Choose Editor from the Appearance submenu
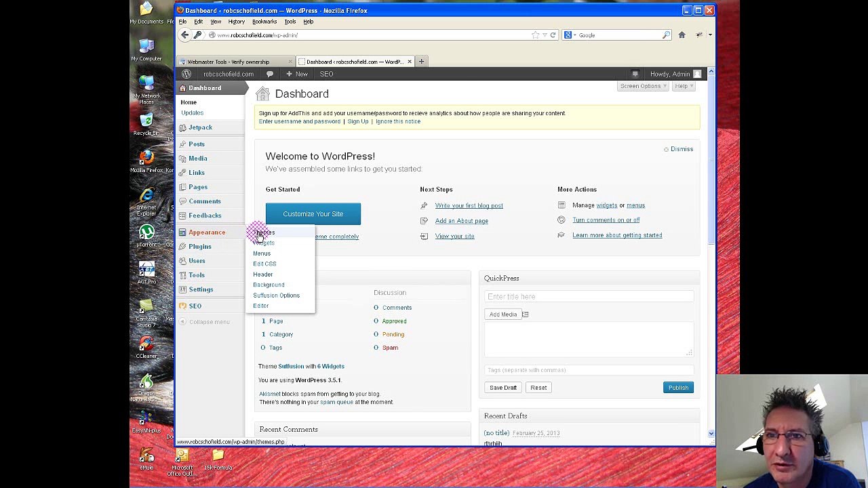The image size is (868, 488). (x=261, y=306)
